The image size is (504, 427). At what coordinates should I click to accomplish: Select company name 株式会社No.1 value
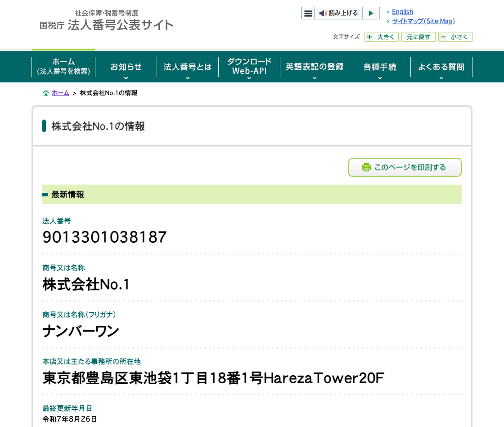pyautogui.click(x=86, y=285)
